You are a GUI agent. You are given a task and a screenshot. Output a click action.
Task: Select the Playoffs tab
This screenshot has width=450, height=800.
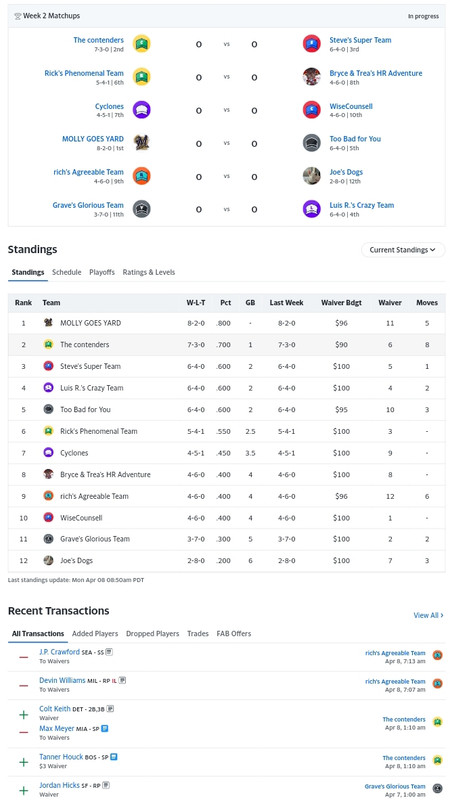[x=102, y=272]
